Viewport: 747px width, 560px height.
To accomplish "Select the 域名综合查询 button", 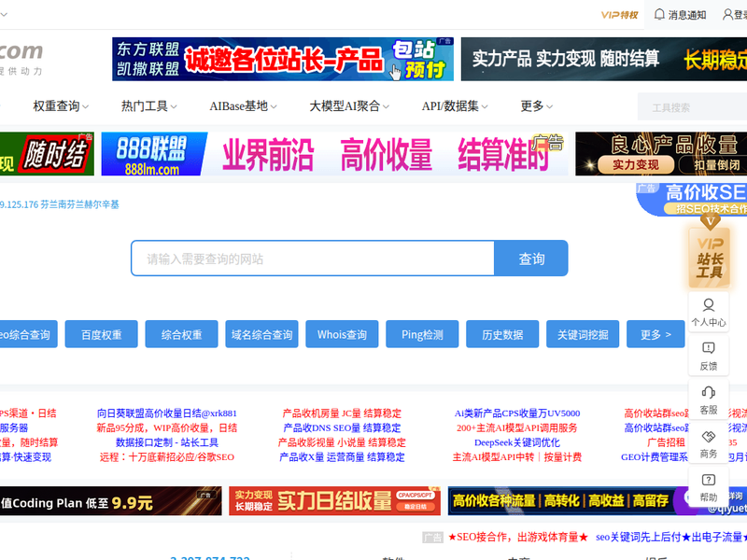I will point(261,334).
